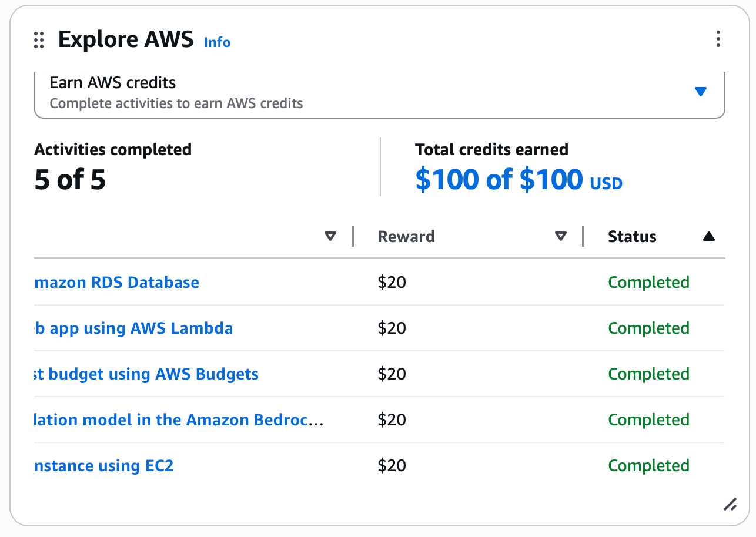Viewport: 756px width, 537px height.
Task: Sort by the Status column arrow
Action: (709, 237)
